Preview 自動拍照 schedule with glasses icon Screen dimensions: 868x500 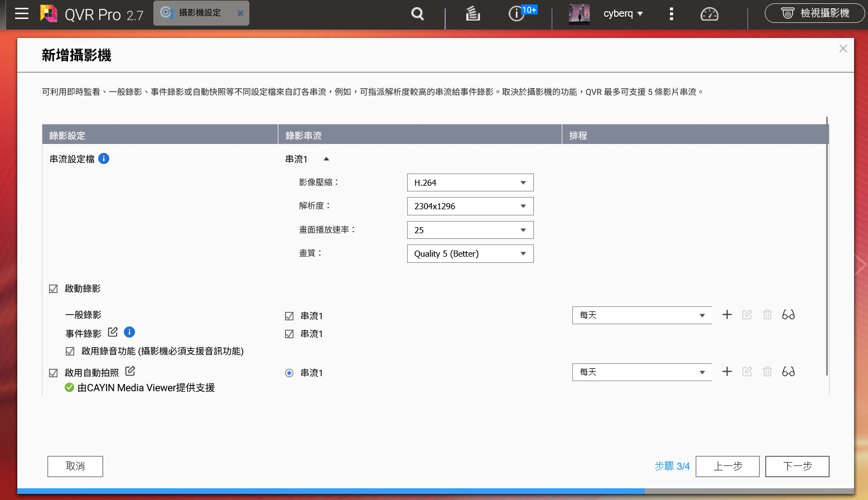point(788,372)
